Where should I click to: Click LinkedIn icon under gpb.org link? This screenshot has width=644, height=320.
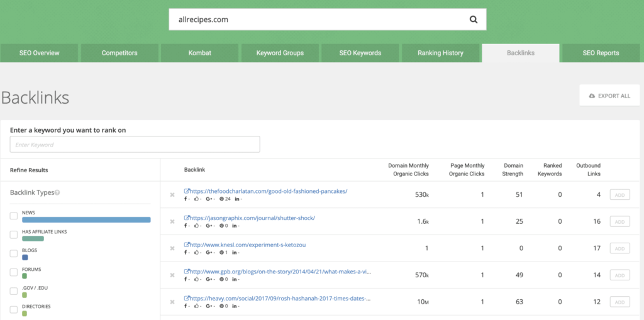234,279
